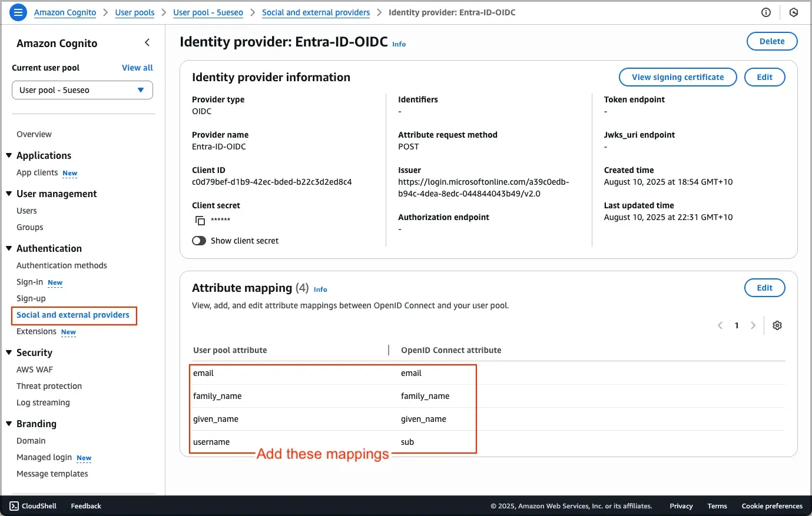Open the hamburger navigation menu
Image resolution: width=812 pixels, height=516 pixels.
[x=18, y=12]
